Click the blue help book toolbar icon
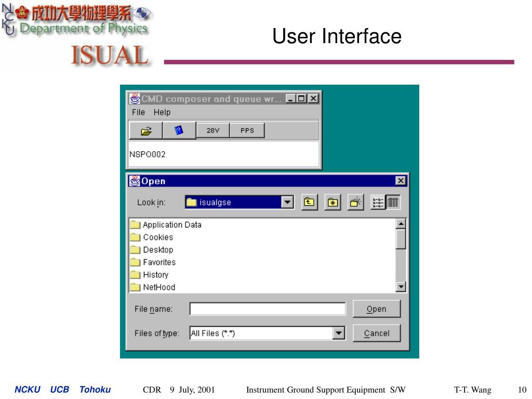Viewport: 532px width, 399px height. (179, 130)
